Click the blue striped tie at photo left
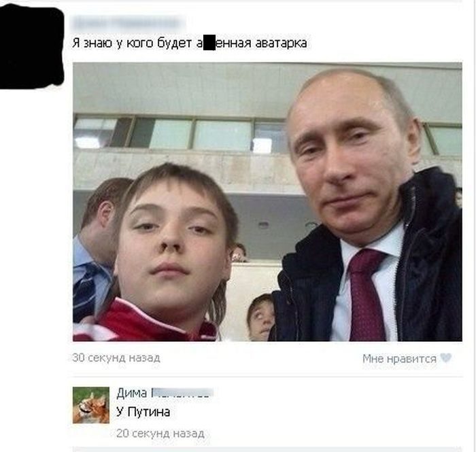 tap(88, 288)
